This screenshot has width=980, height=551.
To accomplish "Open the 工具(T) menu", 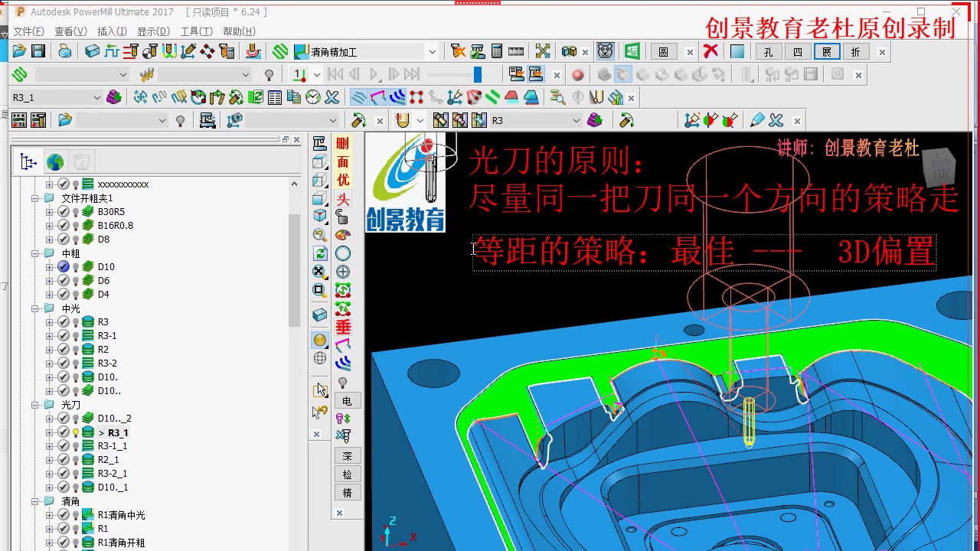I will (x=196, y=31).
